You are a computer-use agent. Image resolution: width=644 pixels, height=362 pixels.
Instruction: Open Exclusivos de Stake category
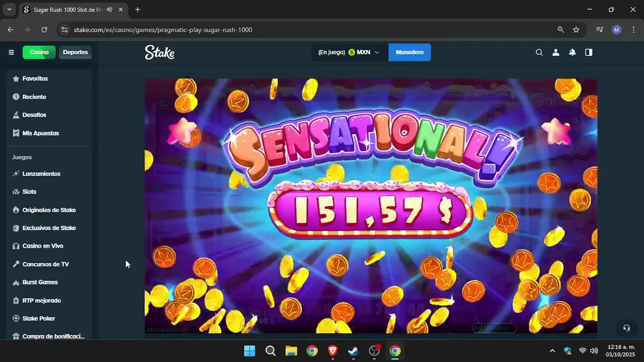point(50,228)
